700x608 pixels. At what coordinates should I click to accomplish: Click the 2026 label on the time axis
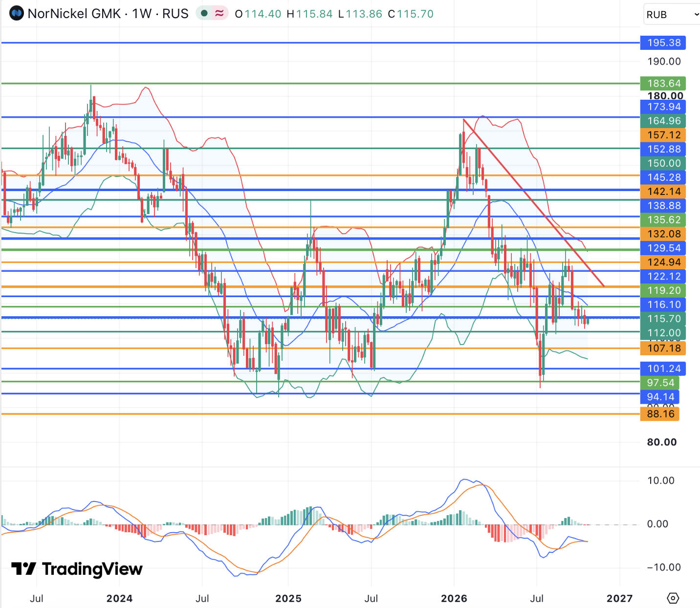(x=454, y=598)
